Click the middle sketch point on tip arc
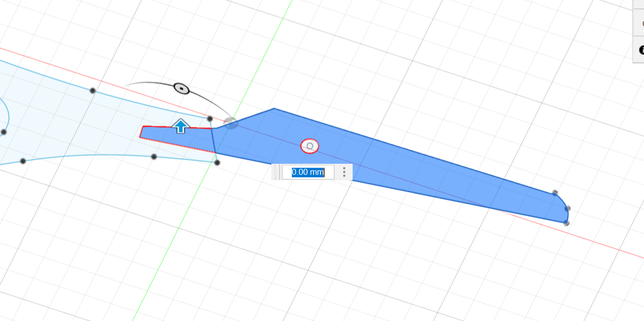This screenshot has height=321, width=644. click(x=567, y=208)
